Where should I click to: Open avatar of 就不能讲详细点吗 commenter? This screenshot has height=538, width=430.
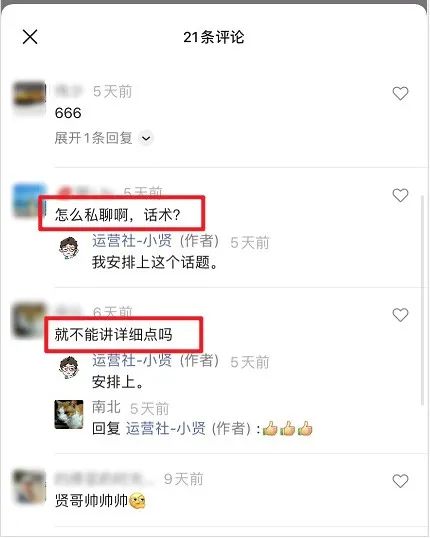(29, 320)
